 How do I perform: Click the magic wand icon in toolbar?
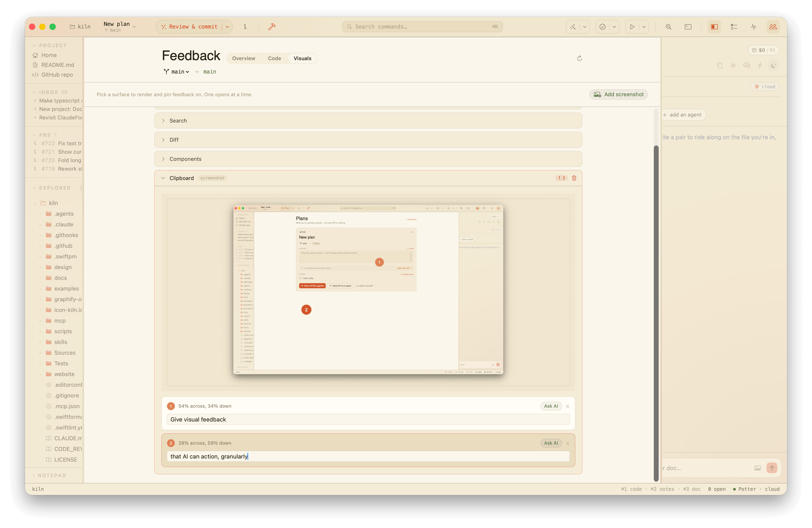click(x=573, y=27)
